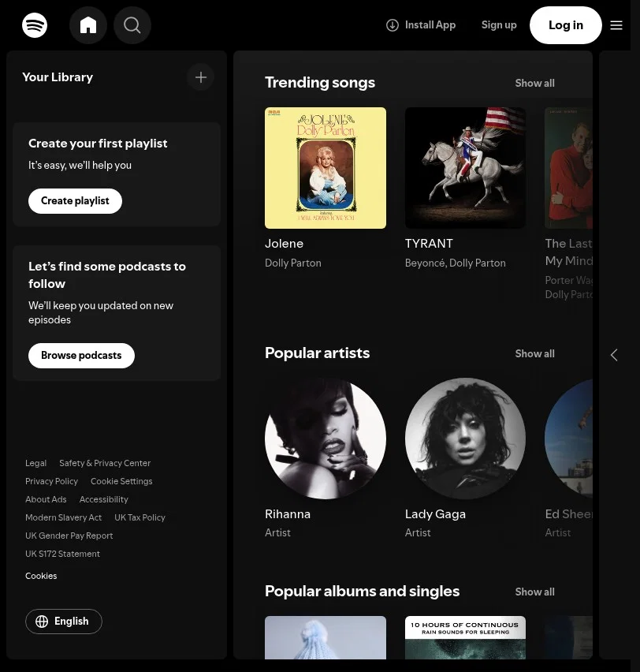Screen dimensions: 640x672
Task: Click Browse podcasts button
Action: 81,356
